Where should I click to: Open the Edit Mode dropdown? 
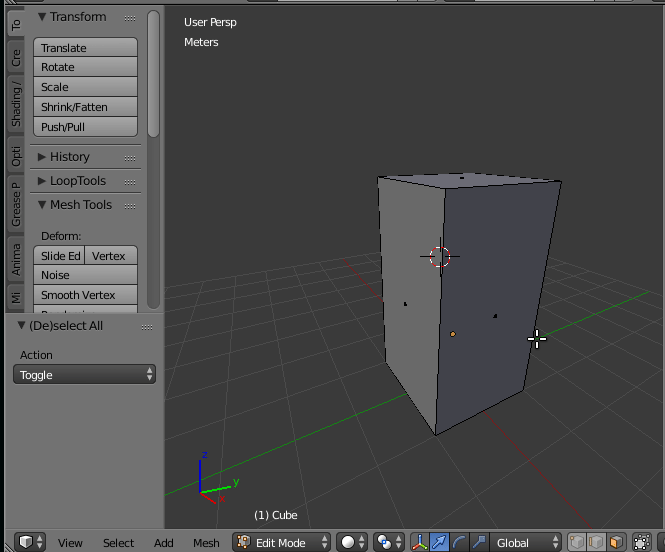(281, 542)
